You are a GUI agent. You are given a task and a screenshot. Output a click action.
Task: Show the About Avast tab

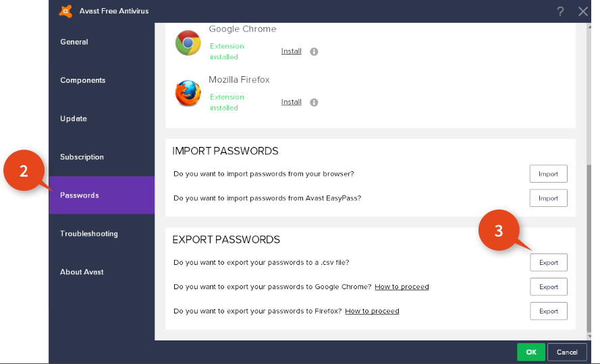[102, 272]
